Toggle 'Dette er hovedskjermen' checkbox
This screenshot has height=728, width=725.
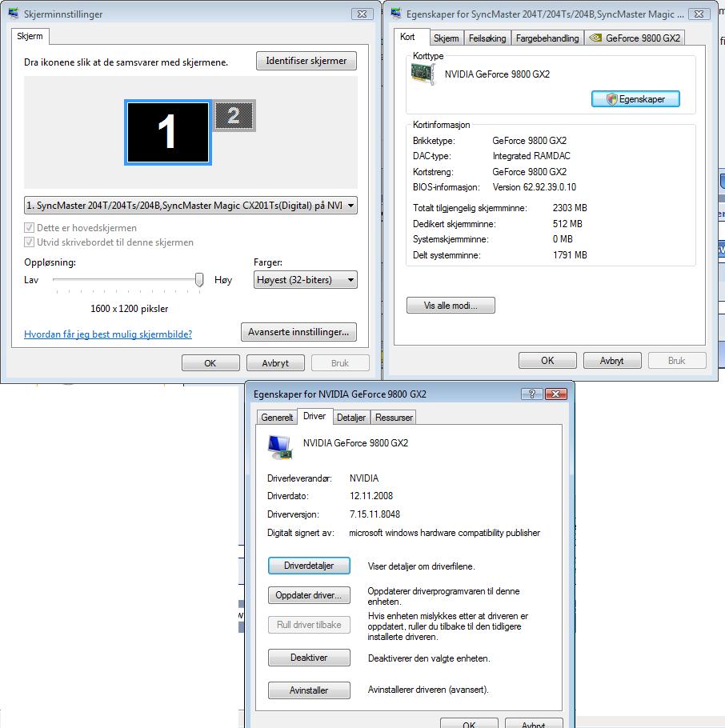[29, 227]
